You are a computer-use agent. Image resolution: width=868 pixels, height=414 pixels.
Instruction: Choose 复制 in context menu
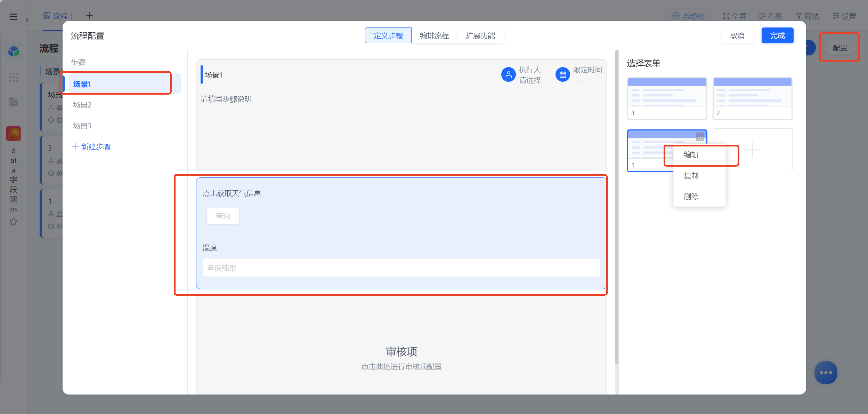699,176
